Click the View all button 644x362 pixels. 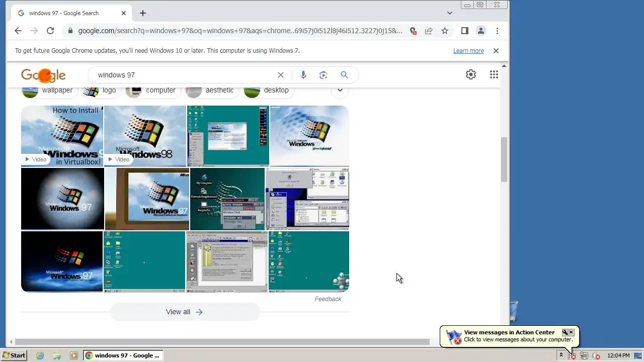tap(185, 312)
